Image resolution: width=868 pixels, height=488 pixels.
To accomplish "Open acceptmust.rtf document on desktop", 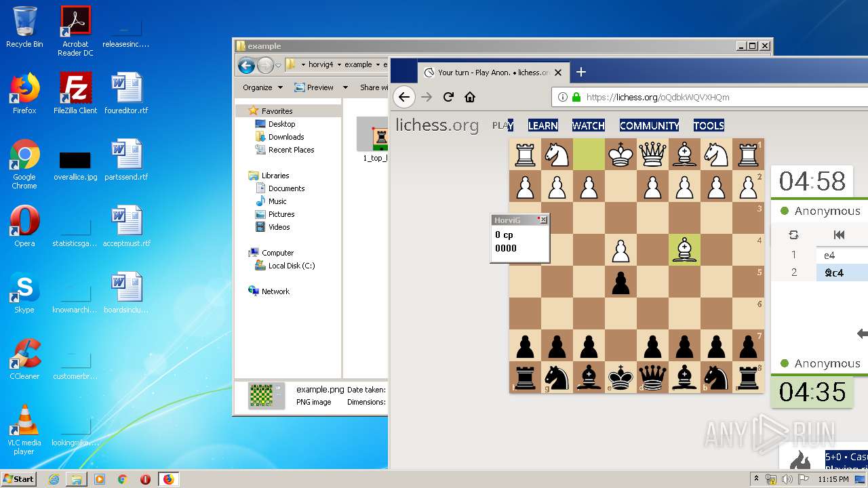I will click(x=126, y=226).
